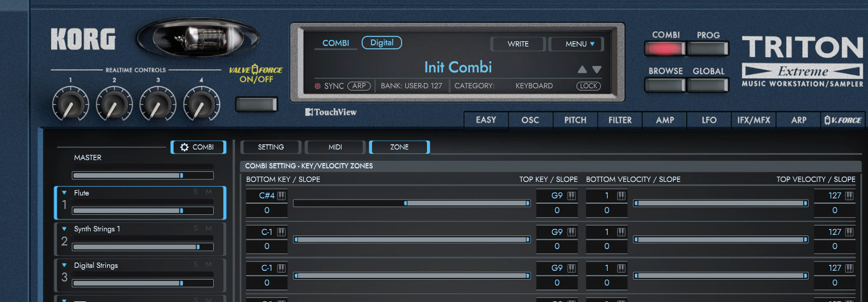Switch to the FILTER tab
This screenshot has width=868, height=302.
[620, 120]
